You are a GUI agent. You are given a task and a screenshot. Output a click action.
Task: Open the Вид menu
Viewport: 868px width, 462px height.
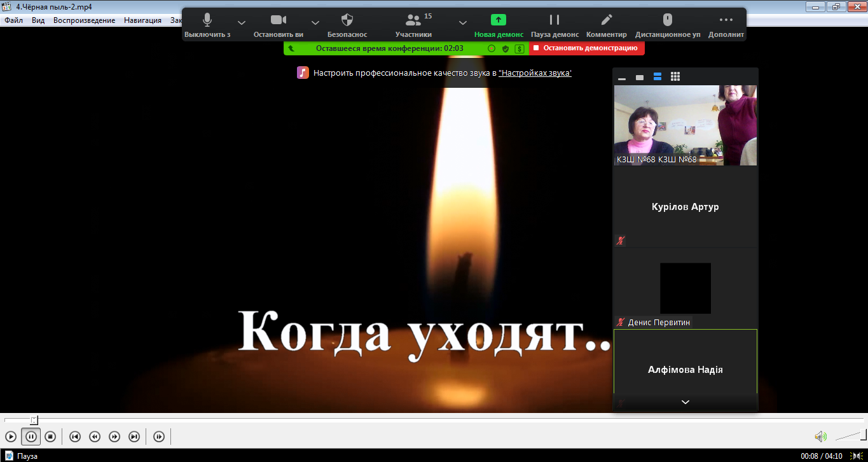click(38, 20)
